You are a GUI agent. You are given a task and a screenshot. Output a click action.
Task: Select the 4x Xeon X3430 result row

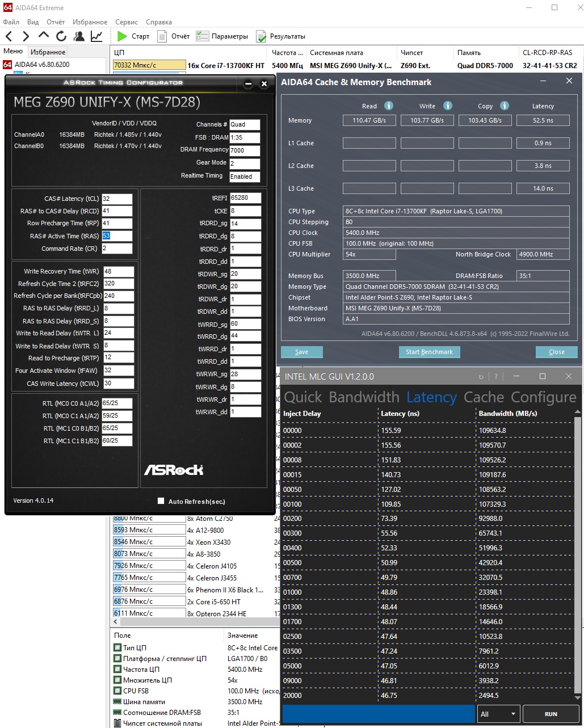click(195, 542)
